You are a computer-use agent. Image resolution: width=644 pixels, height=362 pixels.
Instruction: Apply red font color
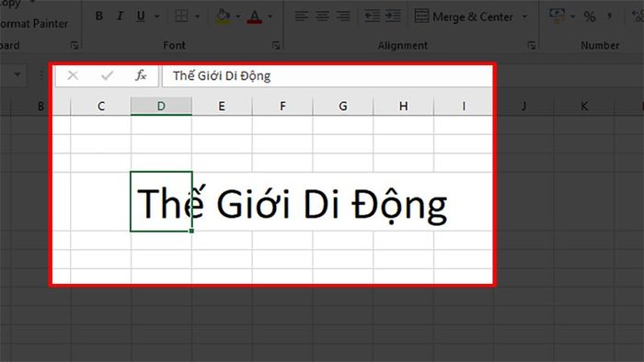(255, 17)
